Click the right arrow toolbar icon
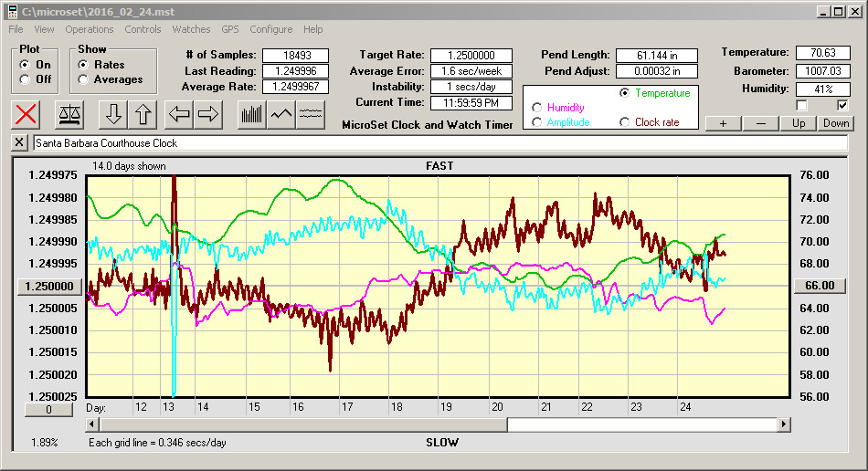Image resolution: width=868 pixels, height=471 pixels. coord(208,114)
